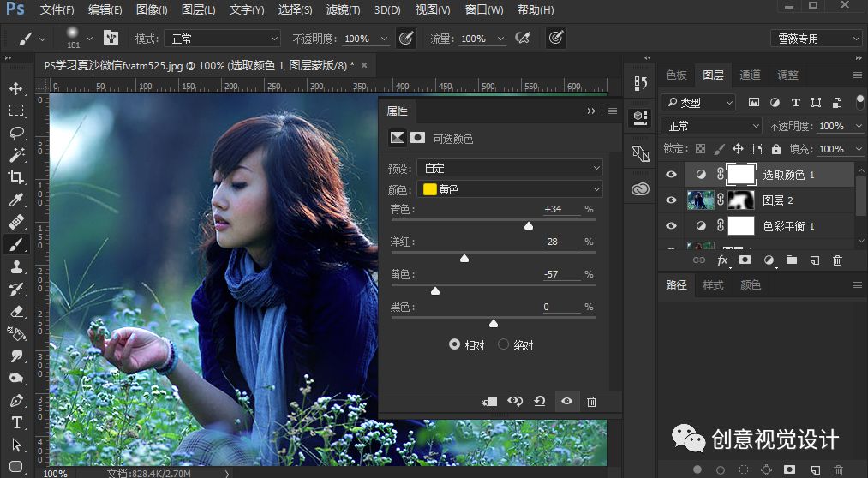Hide the 色彩平衡 1 layer
Viewport: 868px width, 478px height.
(671, 226)
